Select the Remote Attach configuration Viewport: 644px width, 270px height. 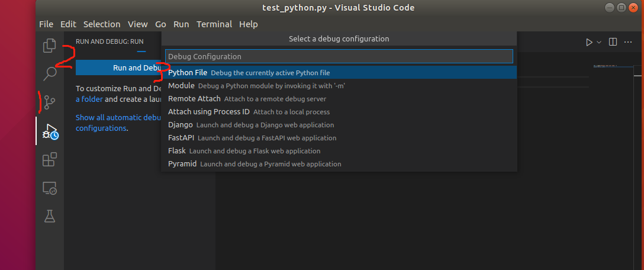click(339, 99)
